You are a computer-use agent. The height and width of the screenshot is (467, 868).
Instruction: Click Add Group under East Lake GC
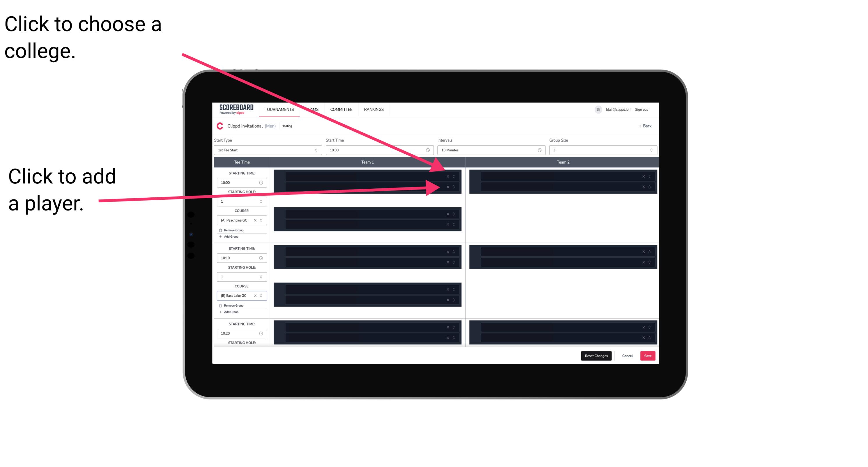coord(231,312)
